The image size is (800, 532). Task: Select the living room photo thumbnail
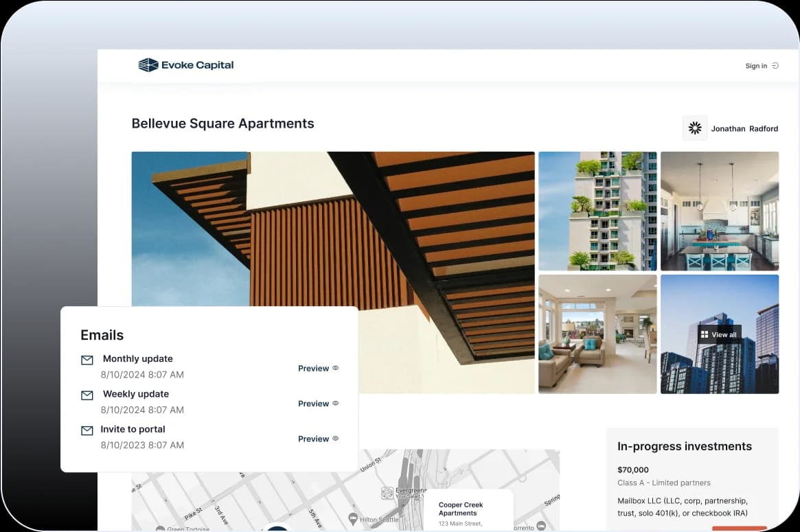(597, 334)
